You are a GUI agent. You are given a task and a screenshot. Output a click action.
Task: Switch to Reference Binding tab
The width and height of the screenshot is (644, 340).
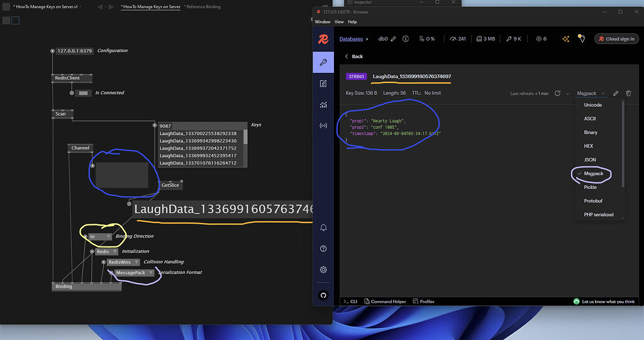pos(202,7)
